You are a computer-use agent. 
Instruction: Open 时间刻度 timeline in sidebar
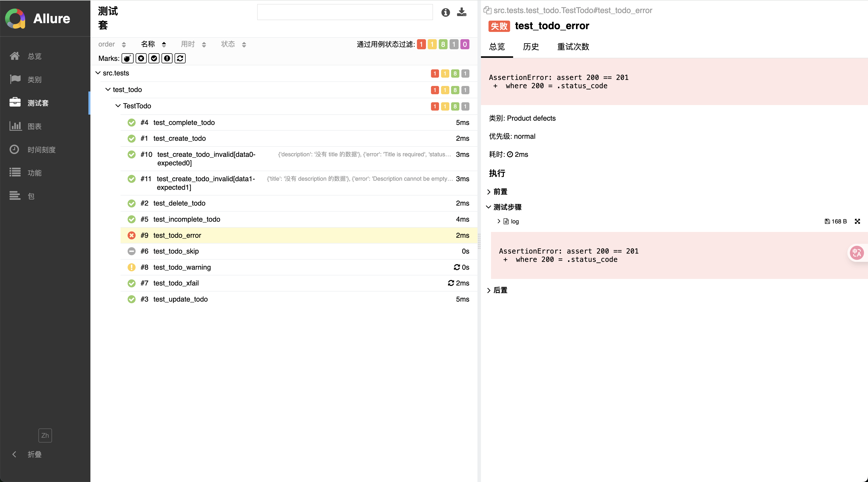[41, 150]
